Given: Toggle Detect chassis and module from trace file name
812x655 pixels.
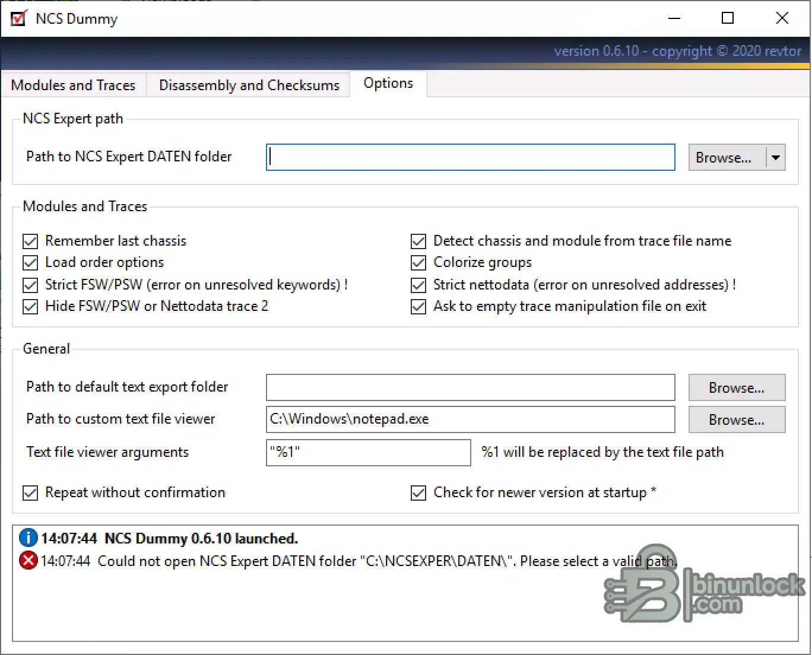Looking at the screenshot, I should pyautogui.click(x=418, y=241).
